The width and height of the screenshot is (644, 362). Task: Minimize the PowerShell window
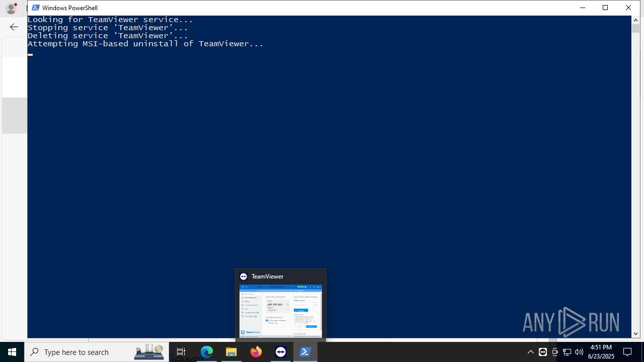tap(583, 8)
